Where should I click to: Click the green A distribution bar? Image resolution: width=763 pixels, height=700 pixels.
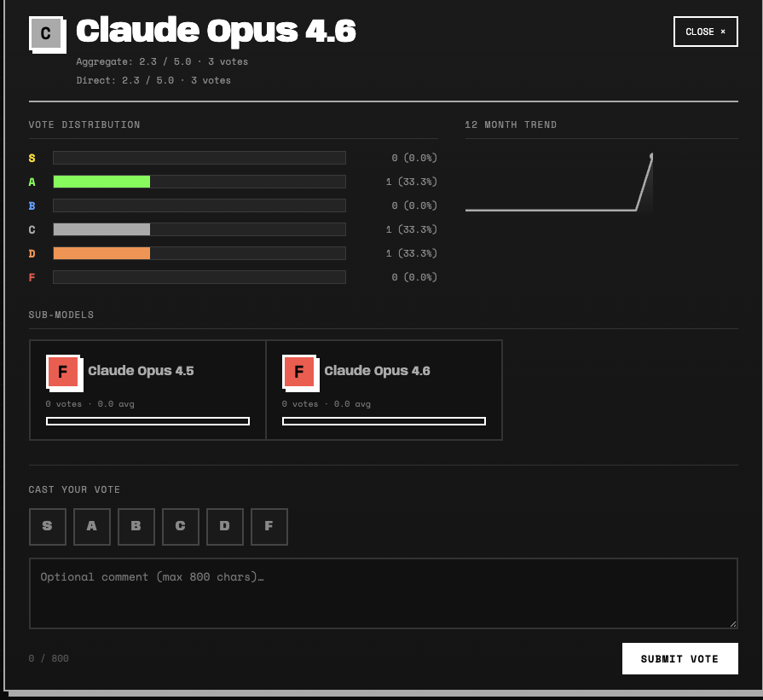pos(101,182)
